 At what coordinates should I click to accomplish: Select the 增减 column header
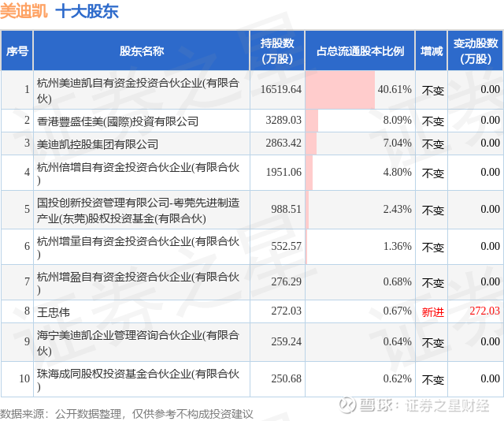(432, 51)
